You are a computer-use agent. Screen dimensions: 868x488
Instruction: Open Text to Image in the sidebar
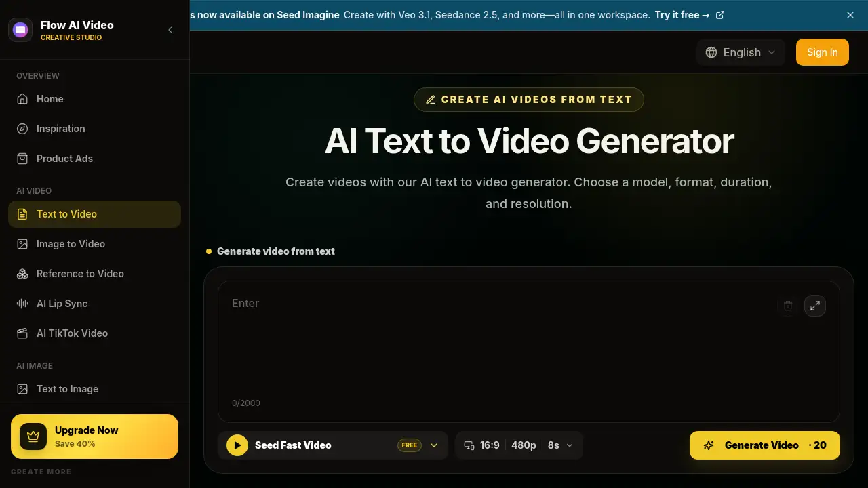coord(94,389)
